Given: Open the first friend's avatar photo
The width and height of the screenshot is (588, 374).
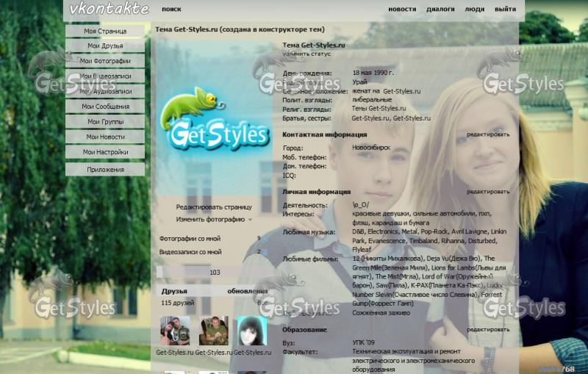Looking at the screenshot, I should click(175, 331).
